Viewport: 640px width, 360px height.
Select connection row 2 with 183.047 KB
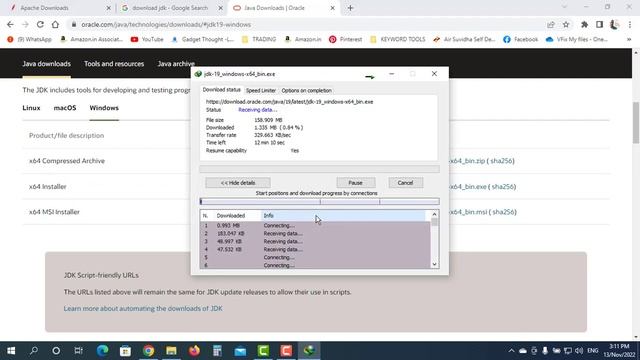click(x=315, y=233)
